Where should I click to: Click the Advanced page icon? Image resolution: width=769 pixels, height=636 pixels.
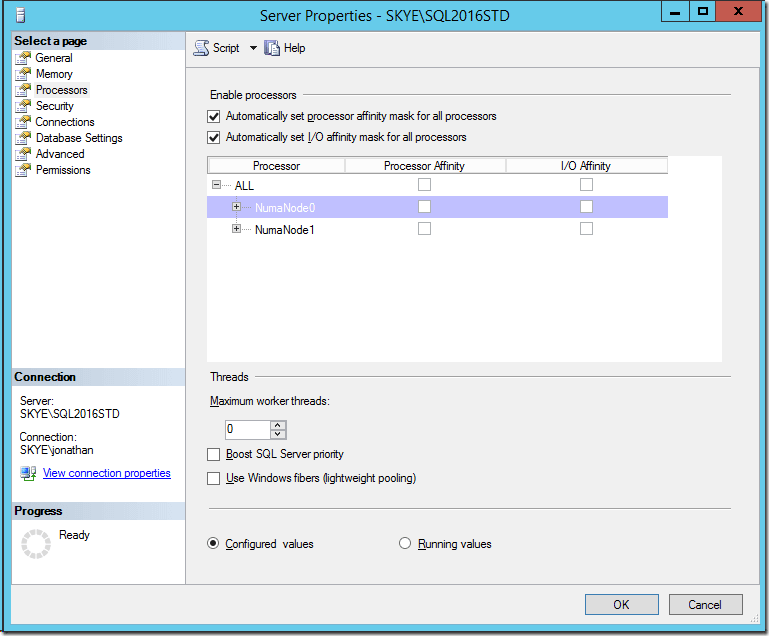point(23,154)
